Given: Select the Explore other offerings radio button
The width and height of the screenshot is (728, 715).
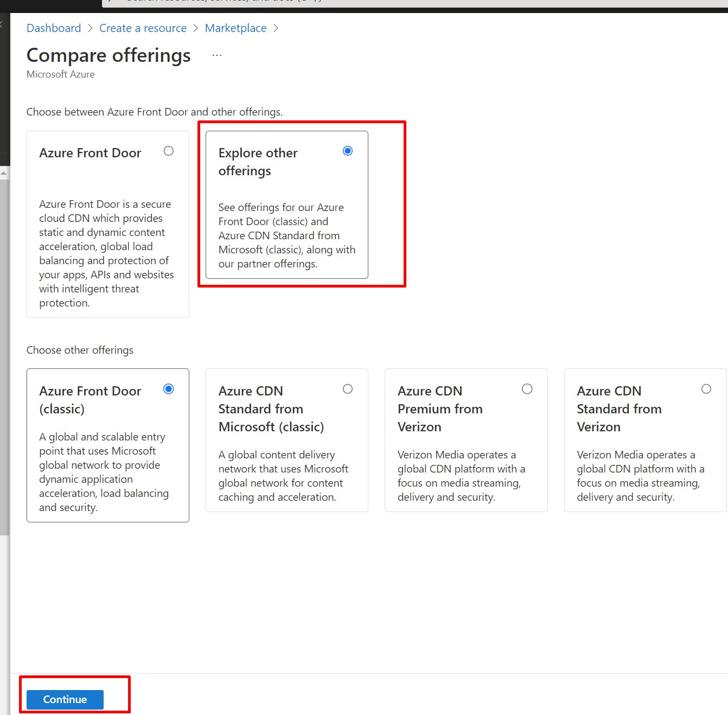Looking at the screenshot, I should [348, 151].
